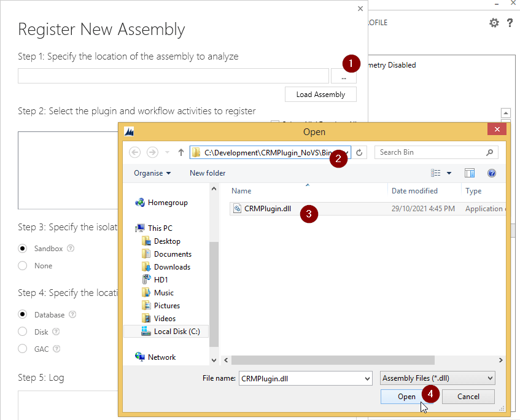Expand the Assembly Files type dropdown

click(489, 378)
